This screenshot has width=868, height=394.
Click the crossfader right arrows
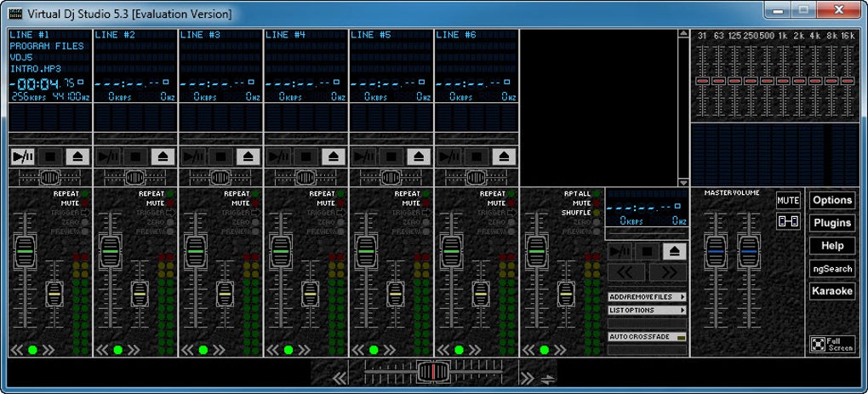527,378
